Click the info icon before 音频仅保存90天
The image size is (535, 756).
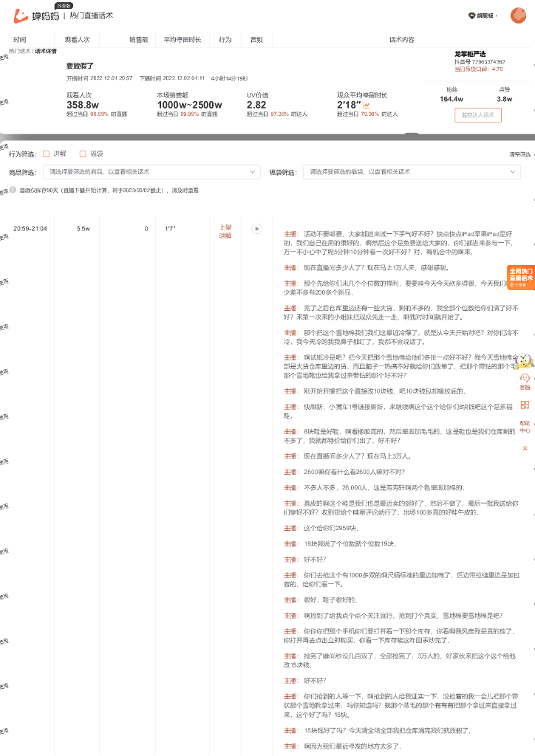tap(13, 190)
